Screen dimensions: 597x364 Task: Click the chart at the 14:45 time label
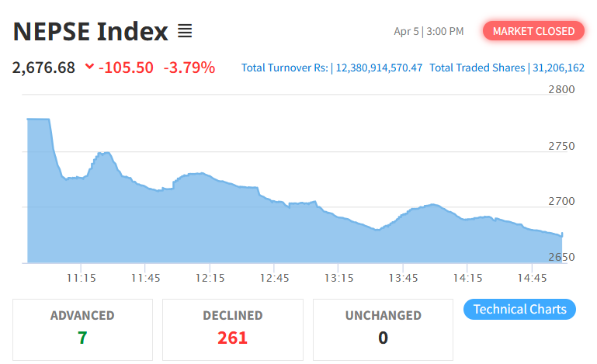coord(532,278)
